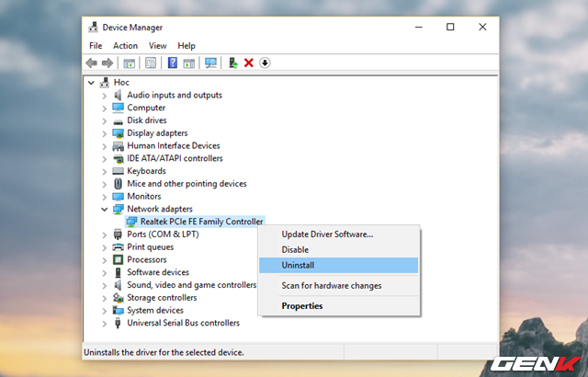Click the Ports (COM & LPT) icon
The image size is (588, 377).
point(119,234)
